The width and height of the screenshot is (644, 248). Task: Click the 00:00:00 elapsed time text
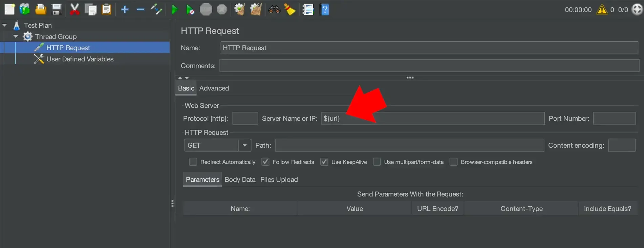coord(578,10)
